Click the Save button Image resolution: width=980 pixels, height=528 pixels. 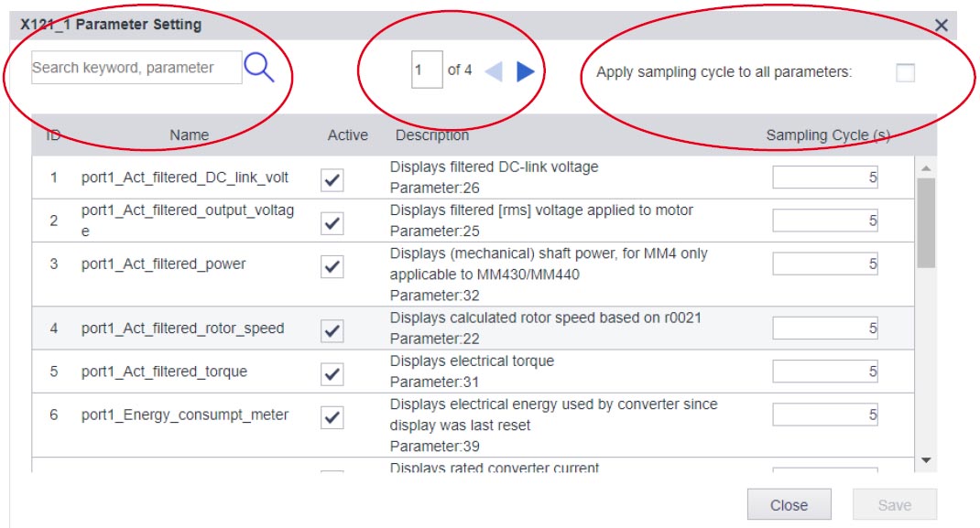point(895,504)
